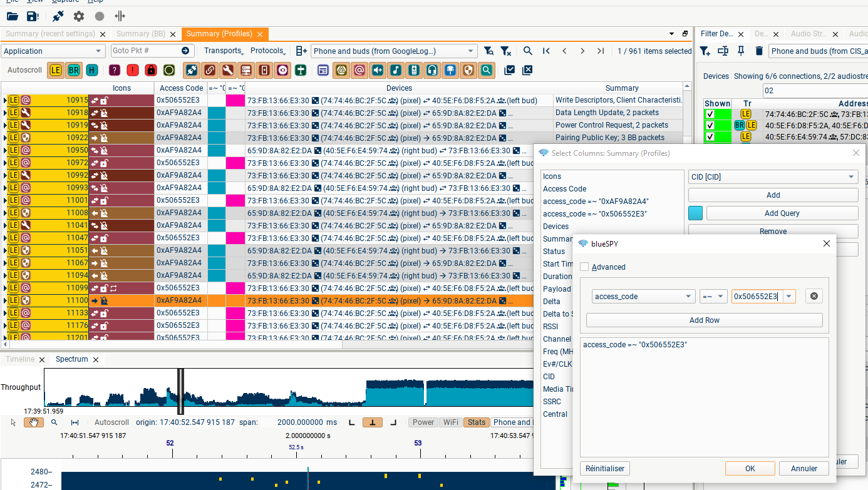Click the pin icon in Filter panel

741,51
